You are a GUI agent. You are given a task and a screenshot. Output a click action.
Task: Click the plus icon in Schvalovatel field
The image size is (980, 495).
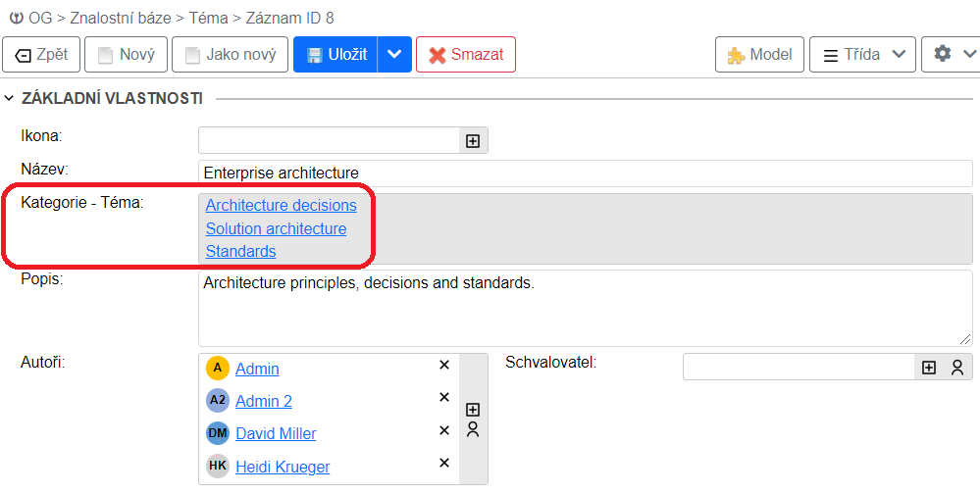coord(929,368)
